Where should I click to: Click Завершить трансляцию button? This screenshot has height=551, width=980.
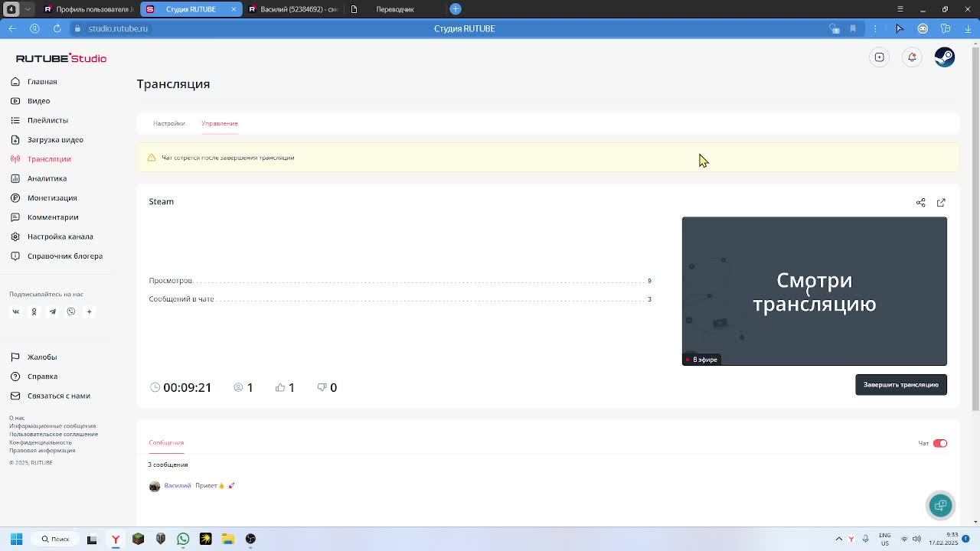(x=901, y=384)
